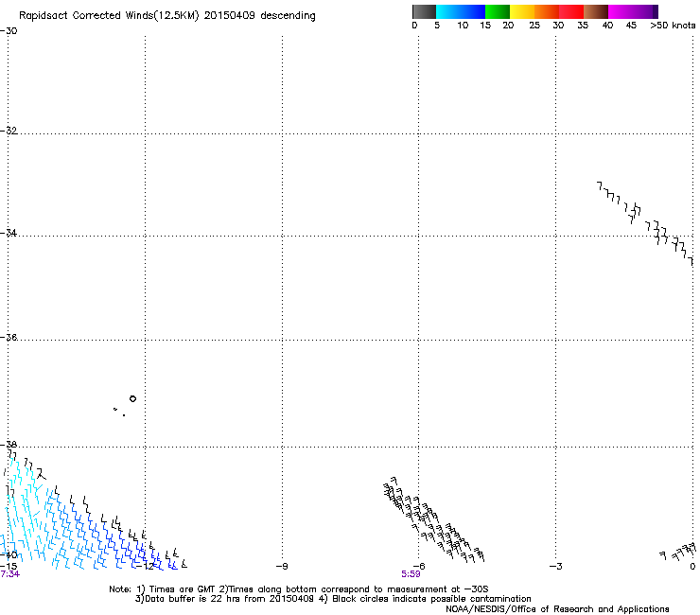This screenshot has height=615, width=700.
Task: Click the purple '7:34' time label
Action: coord(9,574)
